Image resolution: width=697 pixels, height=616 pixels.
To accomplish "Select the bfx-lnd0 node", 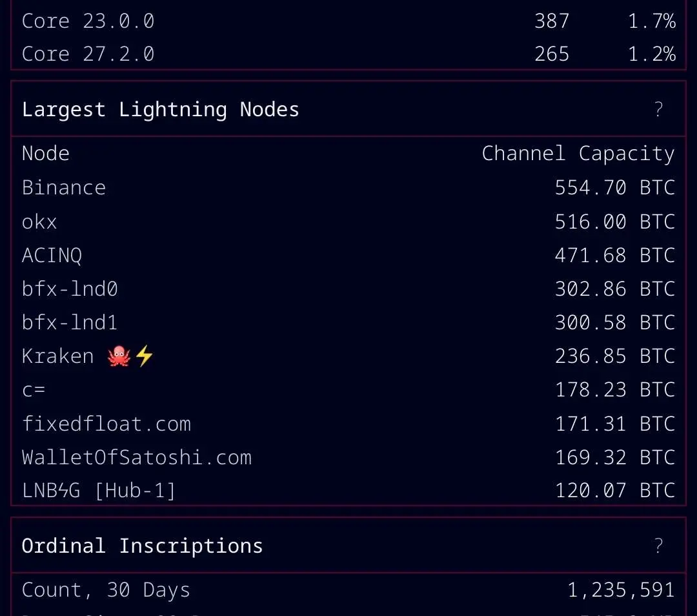I will point(70,289).
